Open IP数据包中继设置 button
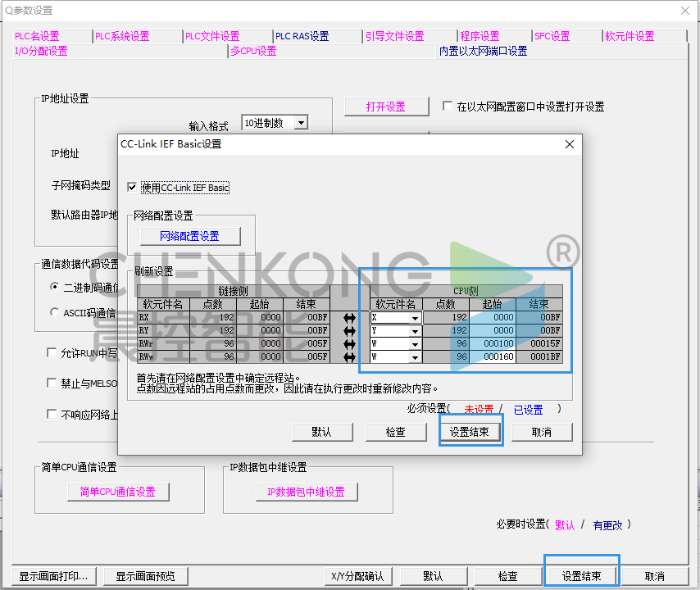700x590 pixels. coord(307,492)
